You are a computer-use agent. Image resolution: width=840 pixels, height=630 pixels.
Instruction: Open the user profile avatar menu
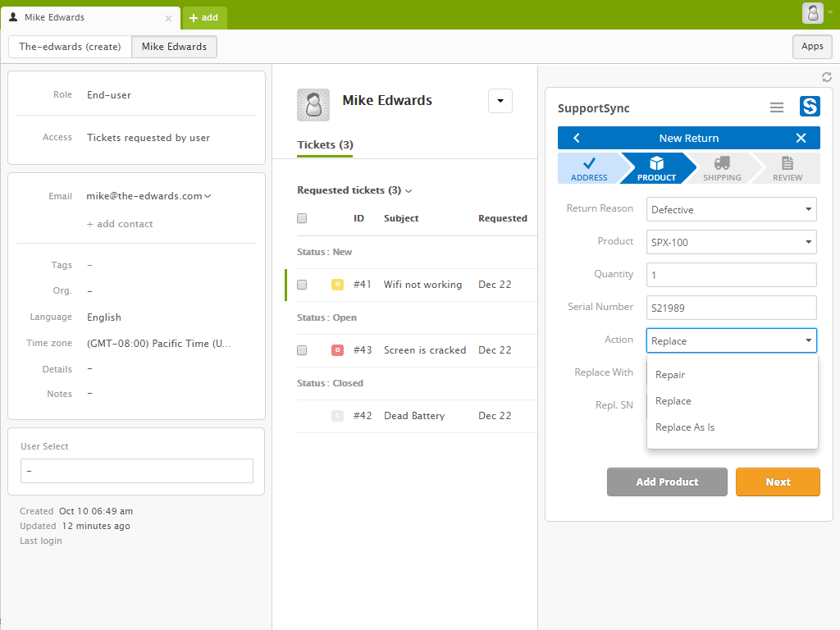click(813, 13)
